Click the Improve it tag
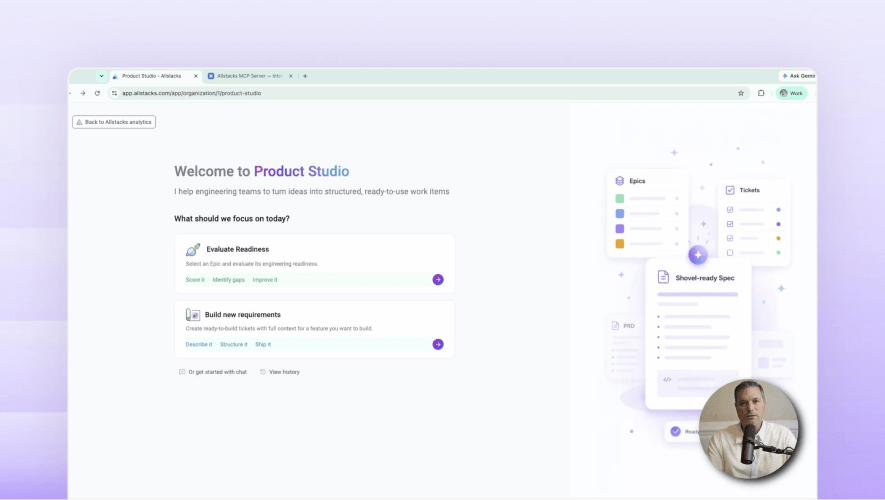 pyautogui.click(x=265, y=280)
